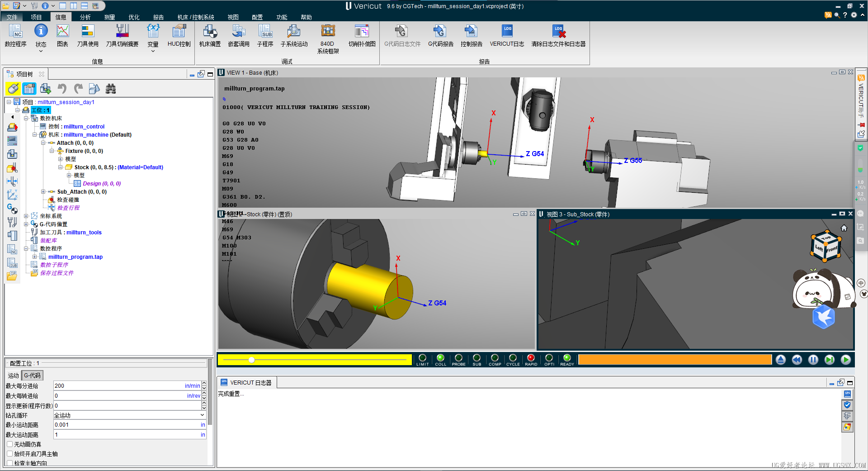Click millturn_program.tap in project tree
Screen dimensions: 868x471
pyautogui.click(x=75, y=257)
